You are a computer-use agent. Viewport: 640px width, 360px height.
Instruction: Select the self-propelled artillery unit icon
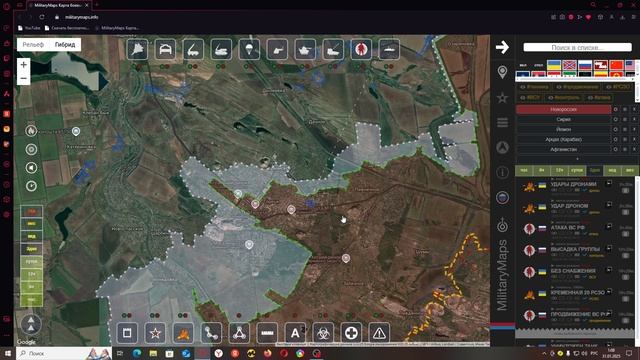pos(221,49)
